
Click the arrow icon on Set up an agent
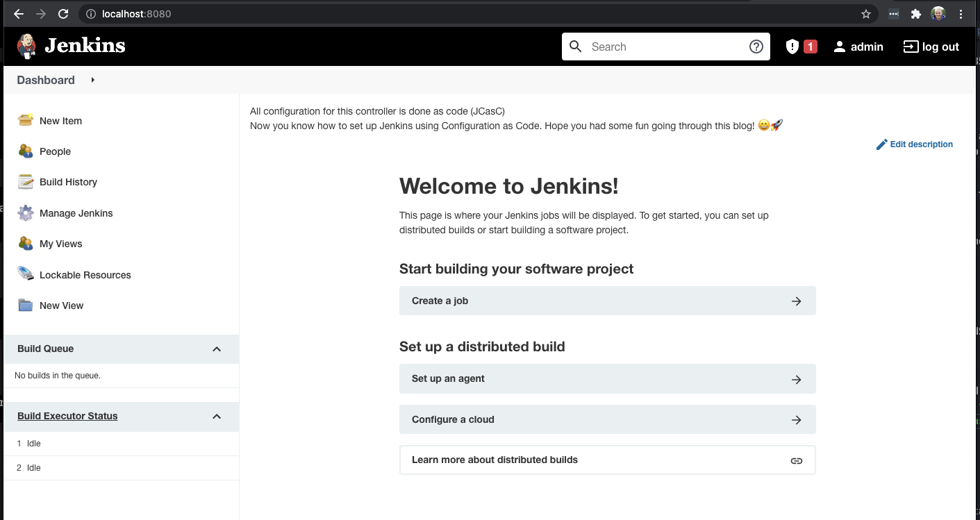pos(797,380)
